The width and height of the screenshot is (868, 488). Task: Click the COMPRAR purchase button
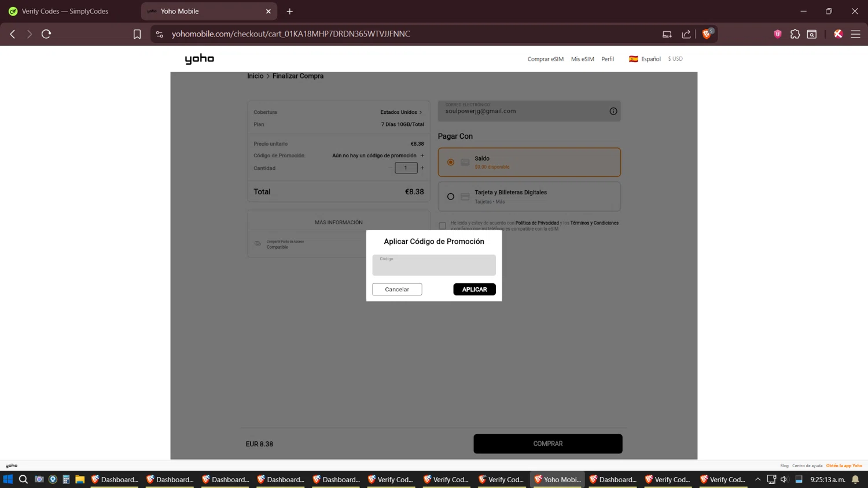coord(547,443)
